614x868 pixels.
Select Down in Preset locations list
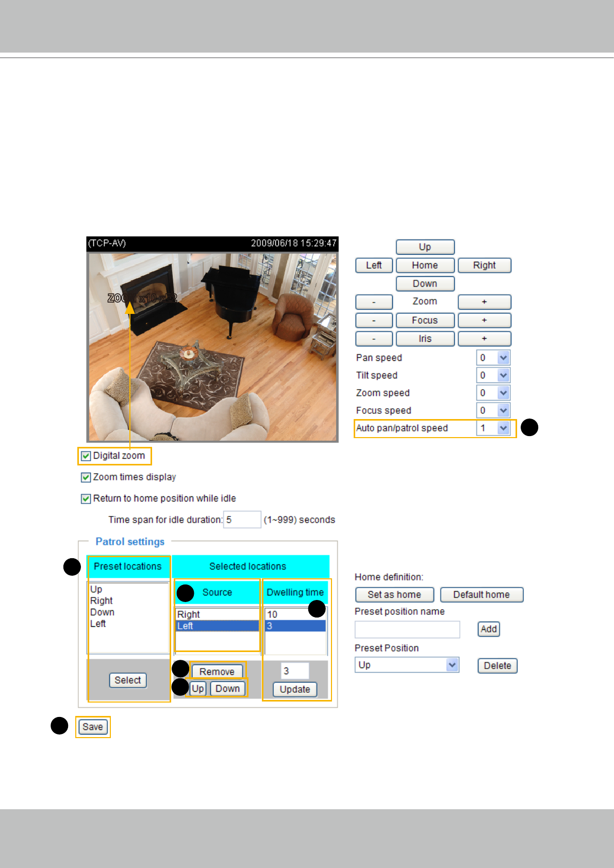point(103,612)
